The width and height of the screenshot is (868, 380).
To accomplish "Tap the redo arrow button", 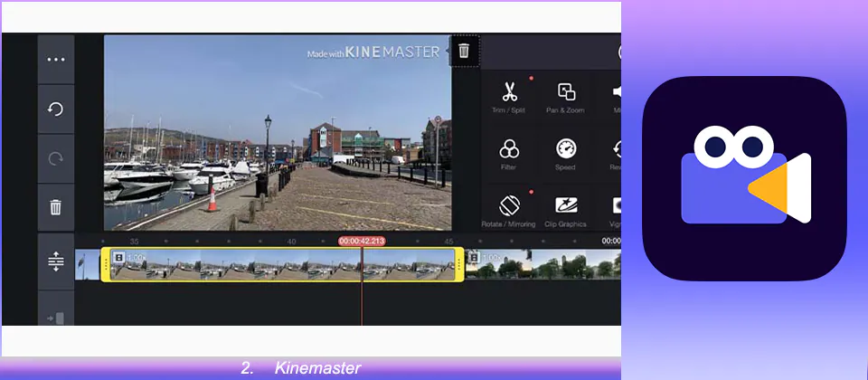I will [x=56, y=159].
